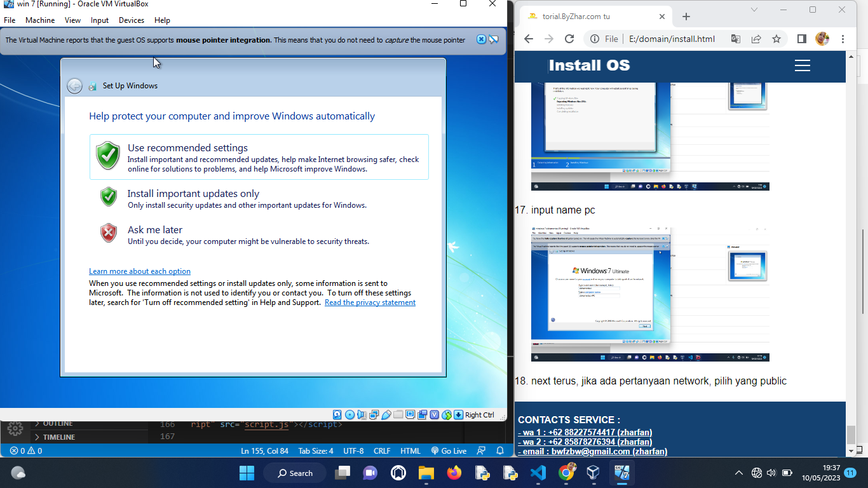Click CRLF line ending in VS Code status bar
Image resolution: width=868 pixels, height=488 pixels.
pos(382,451)
